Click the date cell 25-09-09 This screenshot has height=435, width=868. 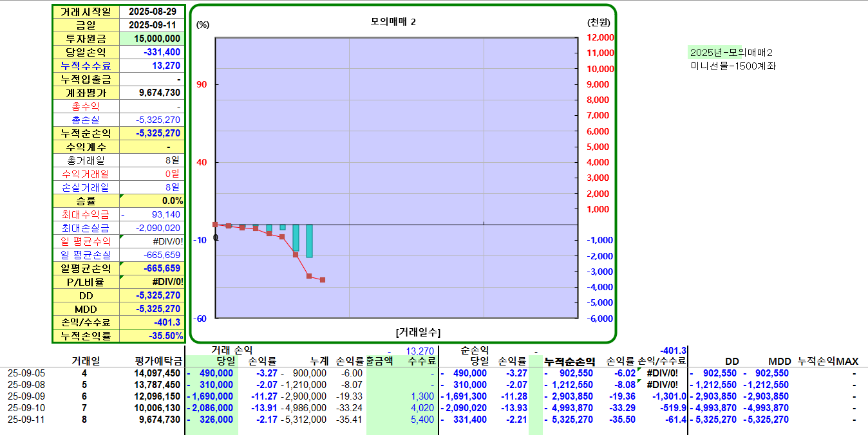tap(26, 396)
